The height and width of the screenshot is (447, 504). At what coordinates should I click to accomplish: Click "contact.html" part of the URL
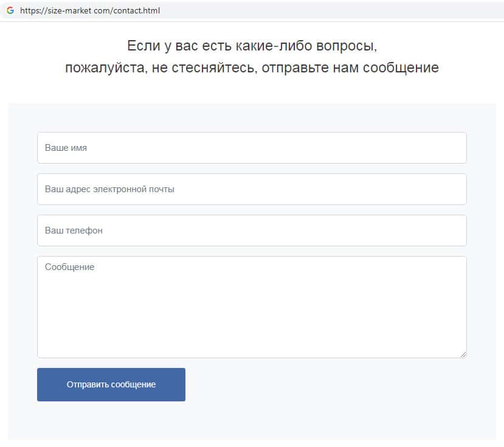[x=136, y=11]
